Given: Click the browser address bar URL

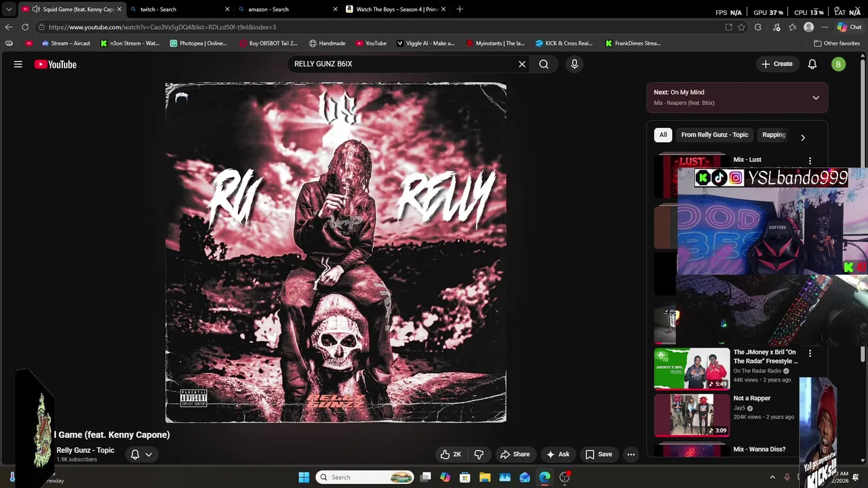Looking at the screenshot, I should (x=162, y=27).
